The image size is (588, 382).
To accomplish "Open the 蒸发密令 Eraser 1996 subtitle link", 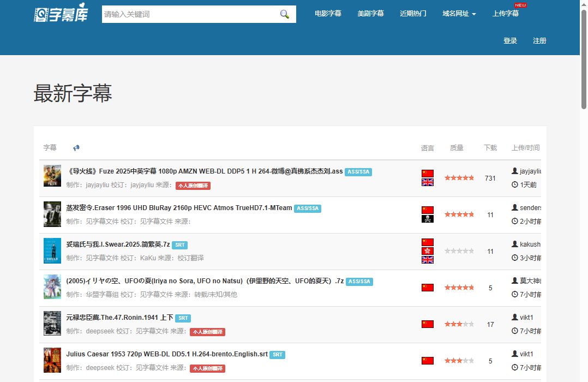I will (x=179, y=208).
